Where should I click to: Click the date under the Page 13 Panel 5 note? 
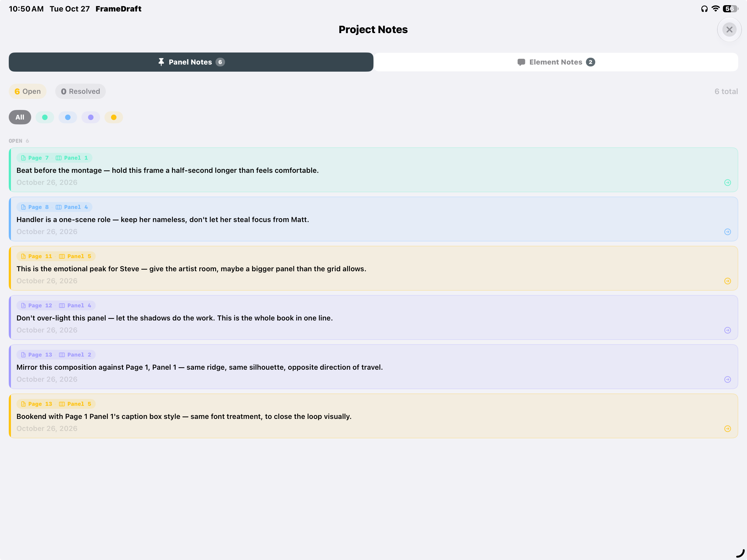click(47, 428)
